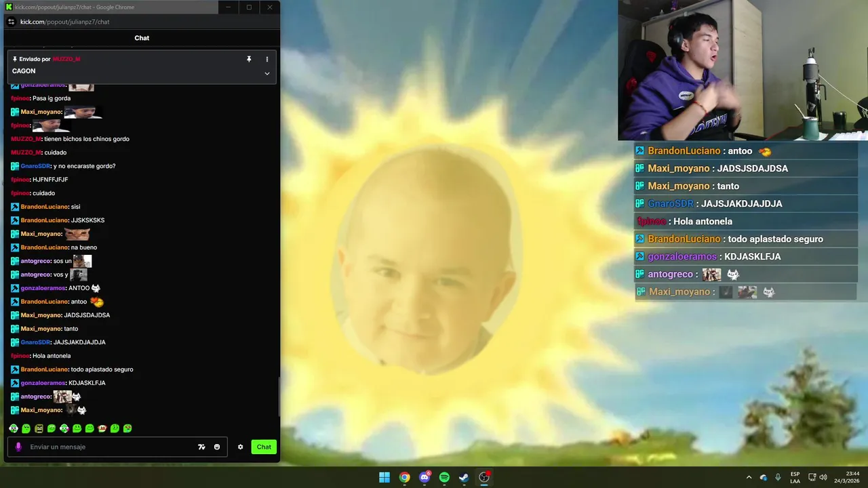Click 'todo aplastado seguro' in stream overlay

776,239
